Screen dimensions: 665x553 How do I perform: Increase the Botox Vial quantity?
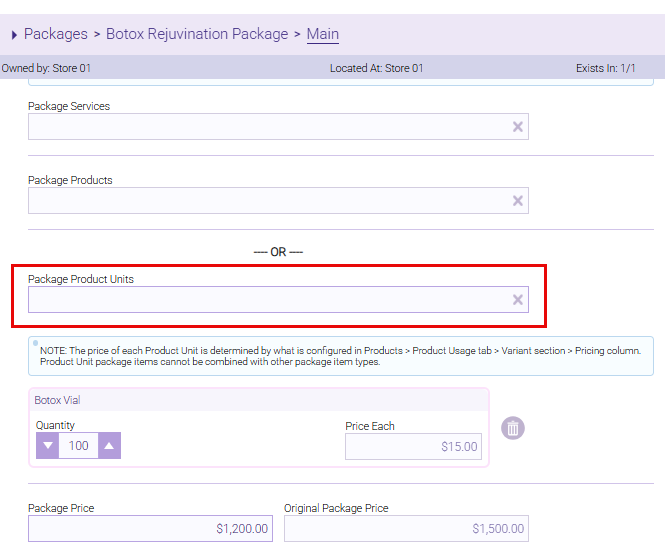[109, 446]
